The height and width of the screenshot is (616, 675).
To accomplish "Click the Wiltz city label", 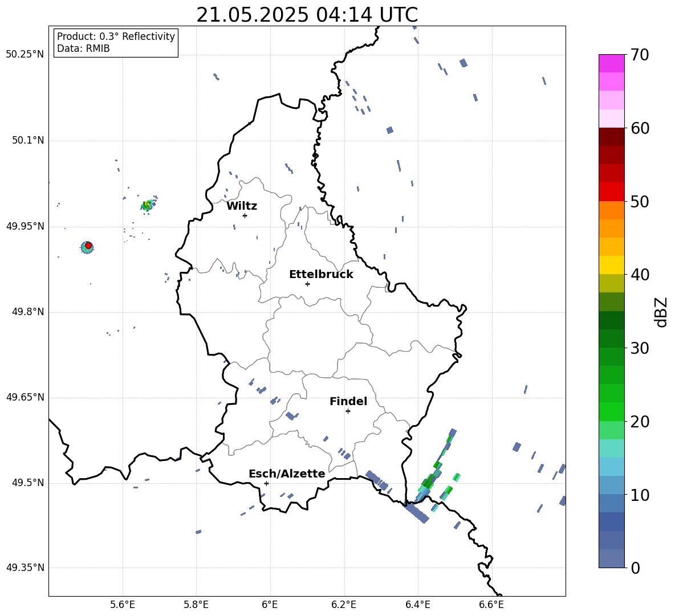I will 242,206.
